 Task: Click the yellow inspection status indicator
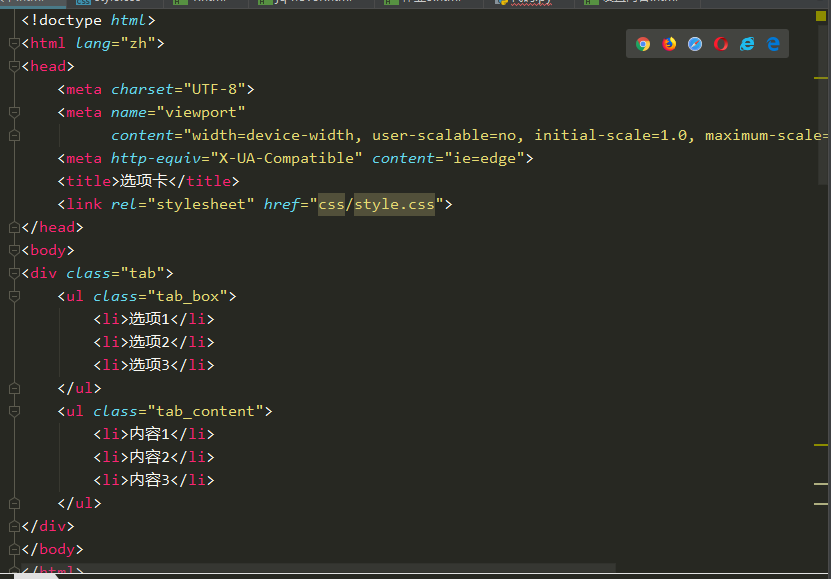pos(821,16)
